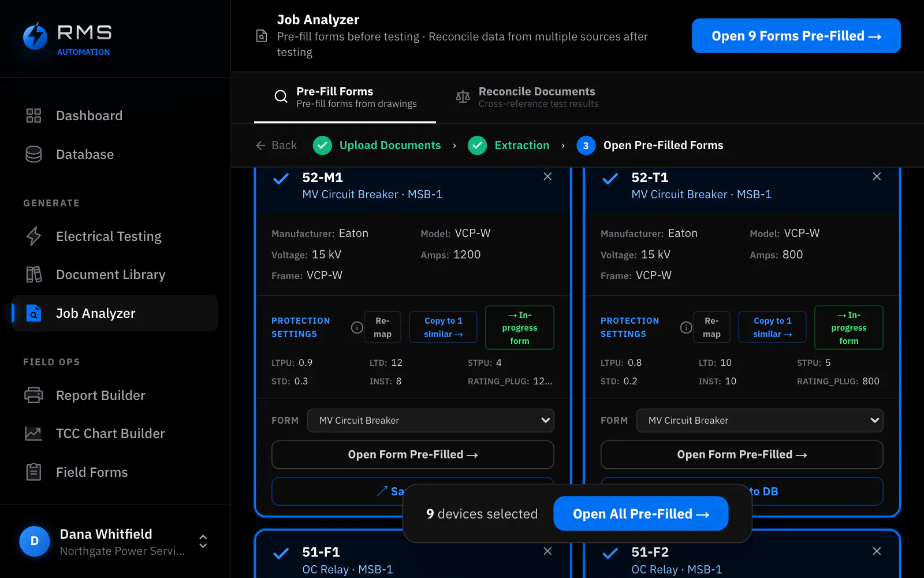
Task: Go to the Extraction step
Action: pyautogui.click(x=509, y=145)
